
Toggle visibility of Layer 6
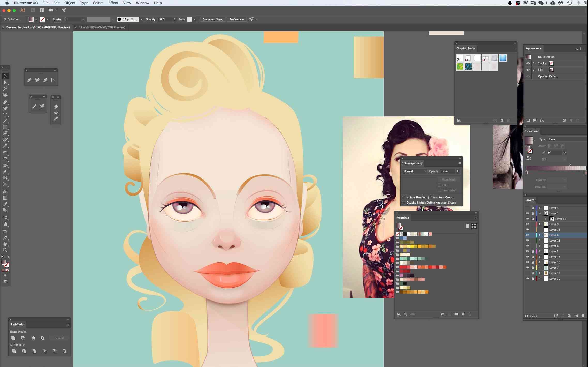[x=527, y=235]
